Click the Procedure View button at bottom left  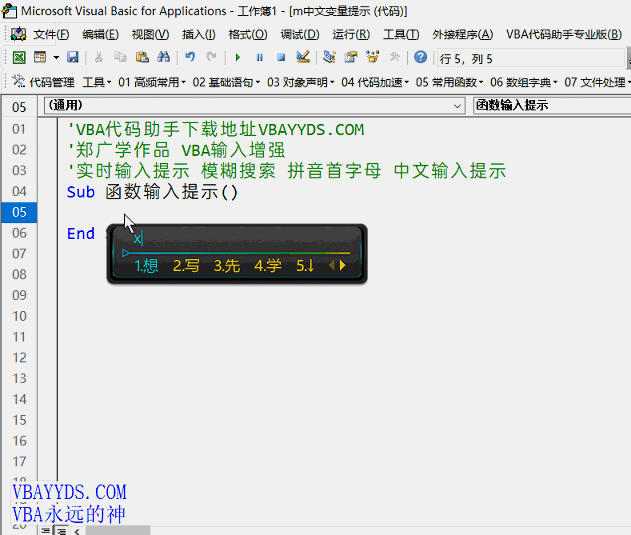point(46,531)
